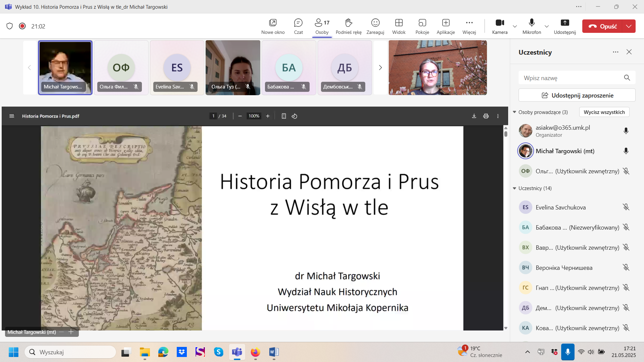Open the 19°C weather widget
This screenshot has height=362, width=644.
click(480, 352)
